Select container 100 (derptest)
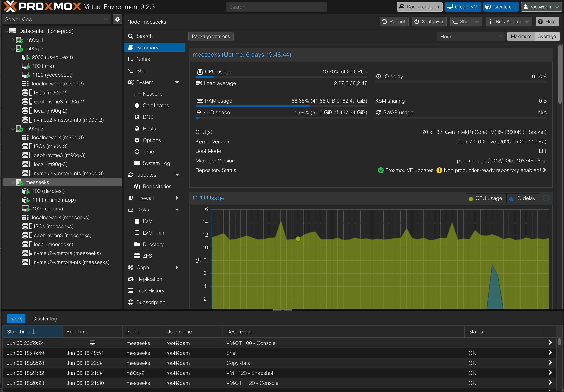Viewport: 564px width, 392px height. pos(48,191)
